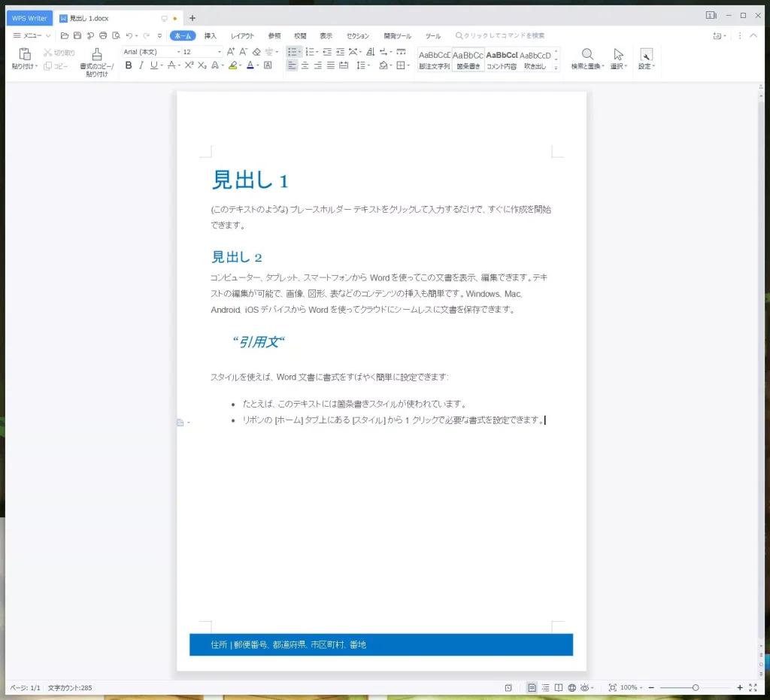The height and width of the screenshot is (700, 770).
Task: Apply the コメント内容 style
Action: tap(502, 59)
